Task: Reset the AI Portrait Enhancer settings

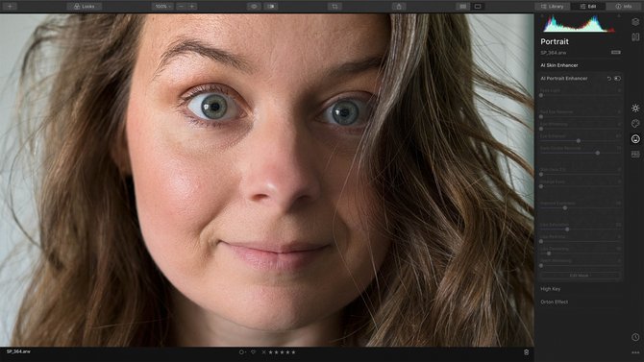Action: pos(609,79)
